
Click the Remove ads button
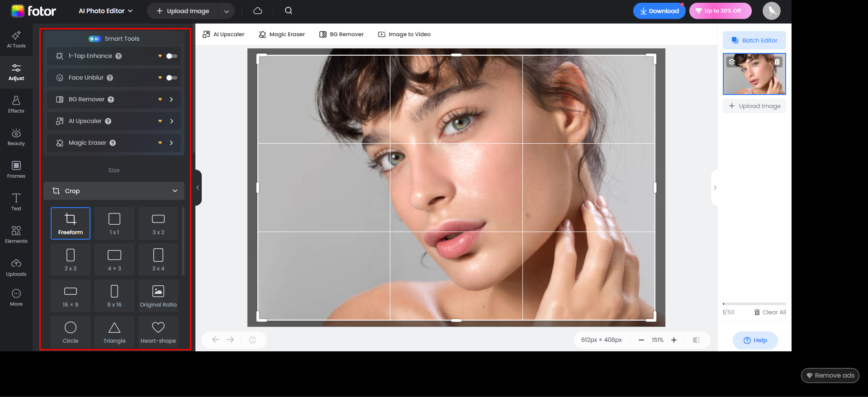coord(830,375)
